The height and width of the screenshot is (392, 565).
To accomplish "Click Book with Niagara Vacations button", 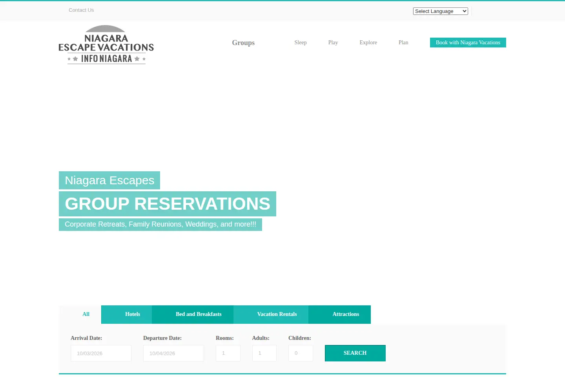I will (x=468, y=42).
